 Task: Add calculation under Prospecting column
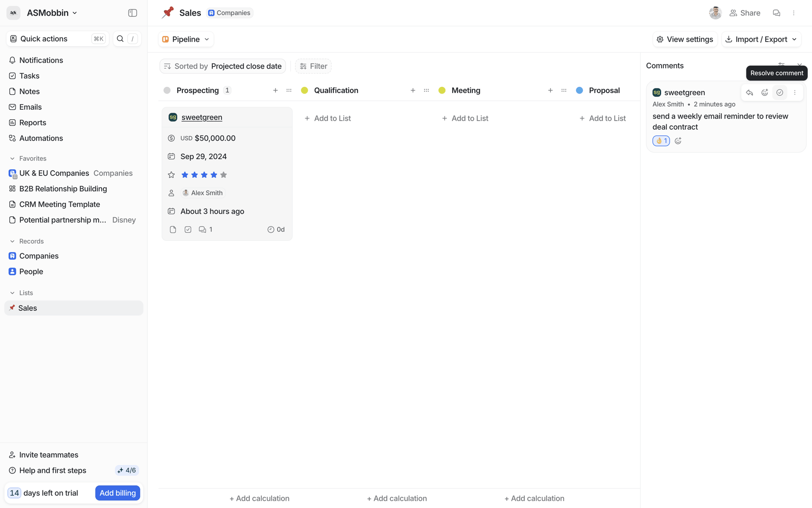[259, 499]
